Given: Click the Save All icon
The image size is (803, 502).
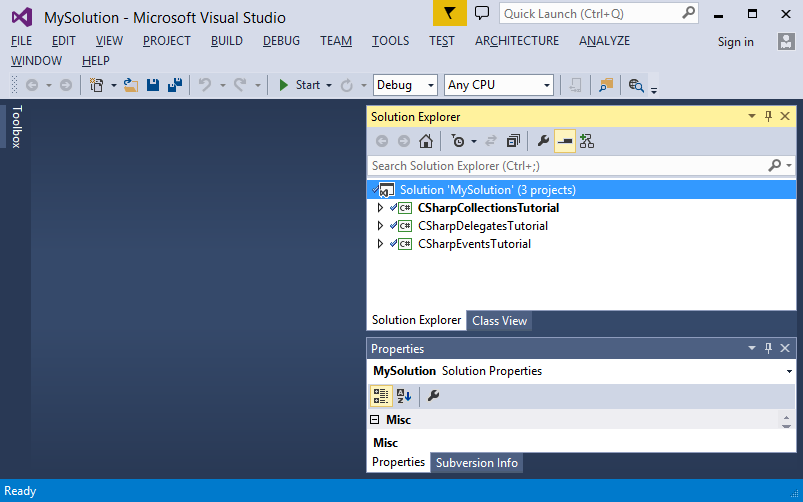Looking at the screenshot, I should pyautogui.click(x=175, y=85).
